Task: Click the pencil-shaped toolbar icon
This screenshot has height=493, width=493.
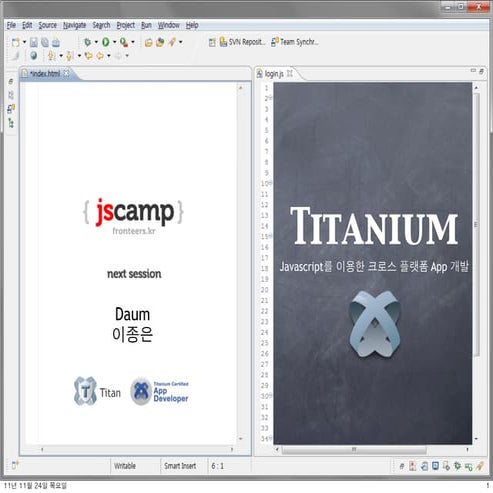Action: [x=172, y=42]
